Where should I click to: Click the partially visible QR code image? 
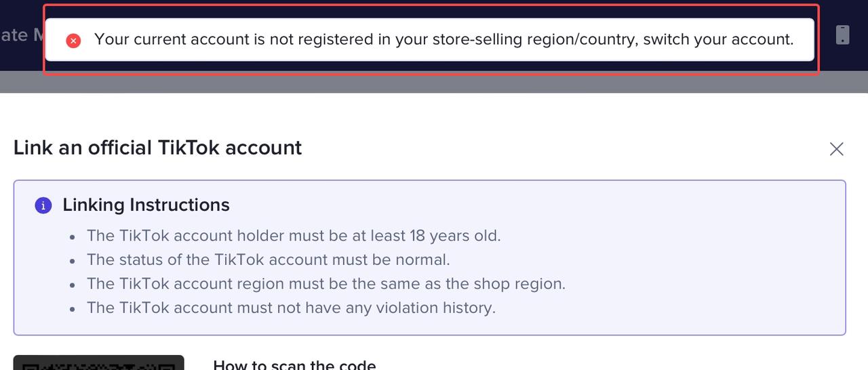[x=99, y=363]
